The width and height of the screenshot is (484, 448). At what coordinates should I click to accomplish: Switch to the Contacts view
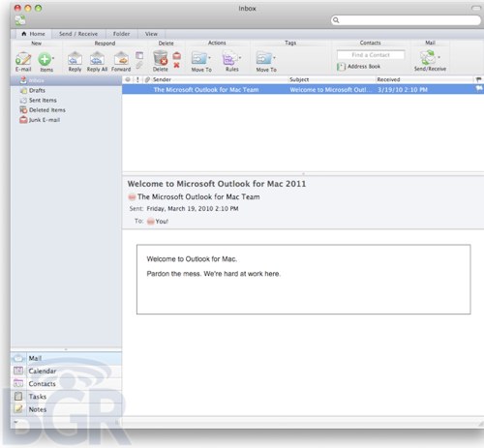tap(66, 384)
